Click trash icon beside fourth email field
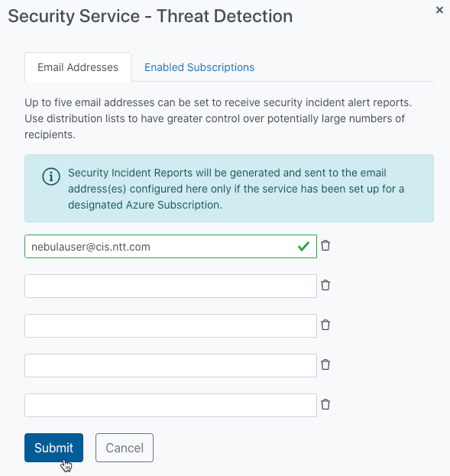 325,364
